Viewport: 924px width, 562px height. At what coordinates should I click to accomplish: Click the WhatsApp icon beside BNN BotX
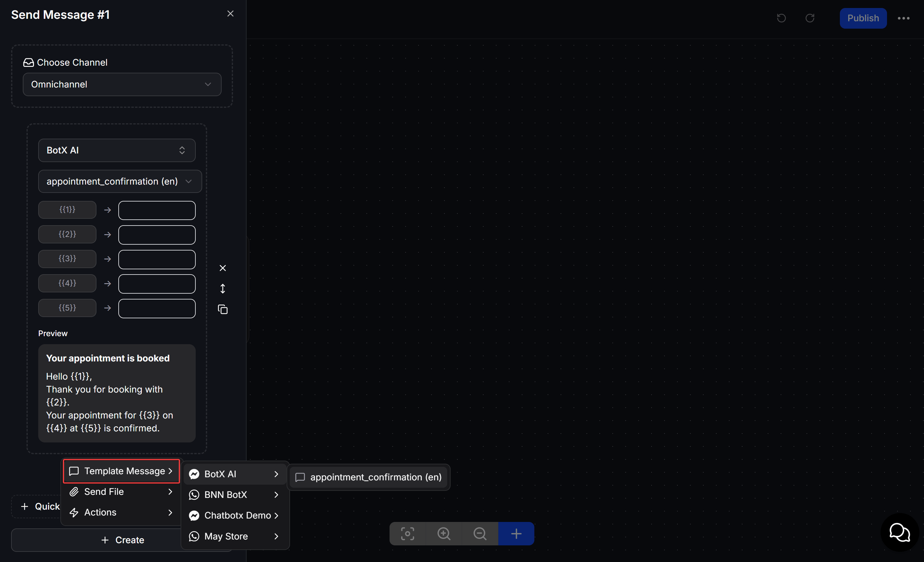point(194,495)
